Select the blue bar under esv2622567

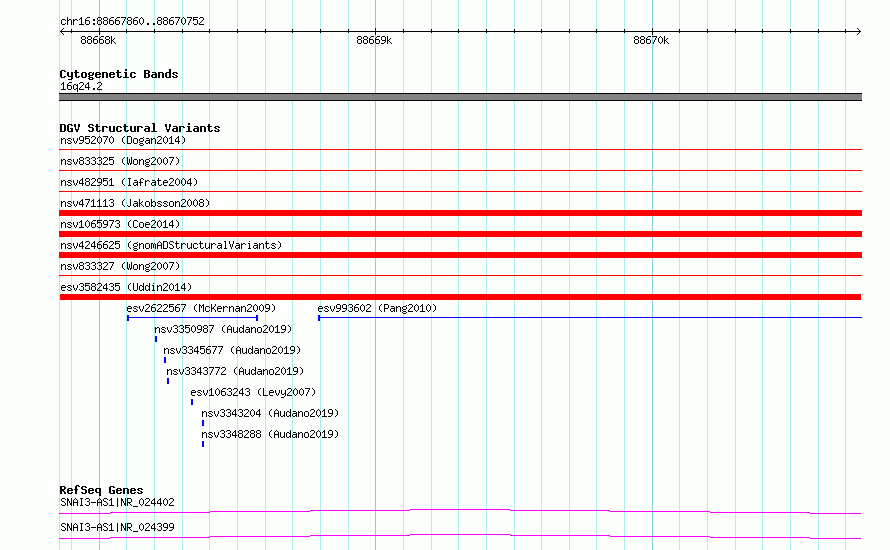tap(192, 318)
